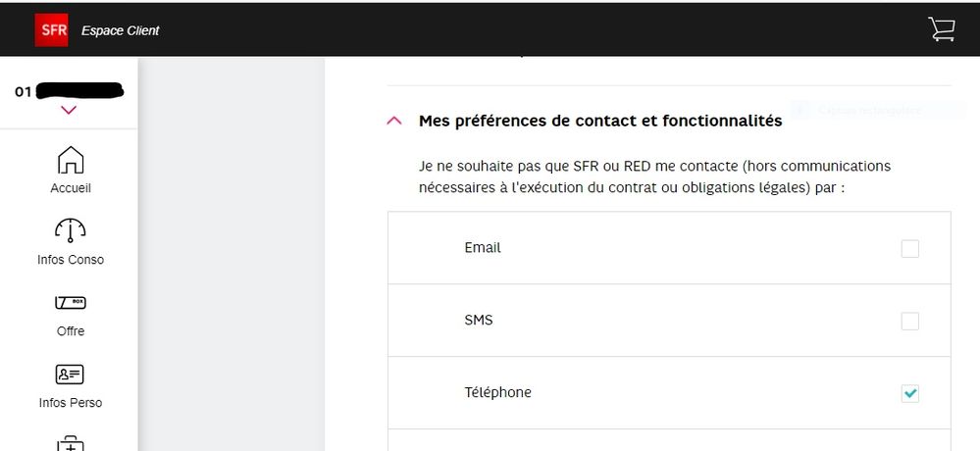Uncheck the Téléphone checkbox
This screenshot has width=980, height=451.
[910, 393]
